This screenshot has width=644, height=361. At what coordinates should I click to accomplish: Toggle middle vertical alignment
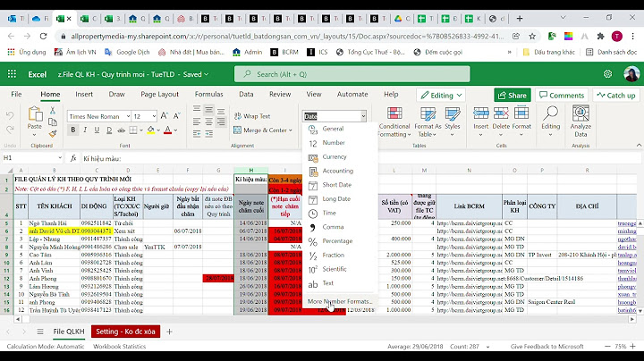click(209, 110)
